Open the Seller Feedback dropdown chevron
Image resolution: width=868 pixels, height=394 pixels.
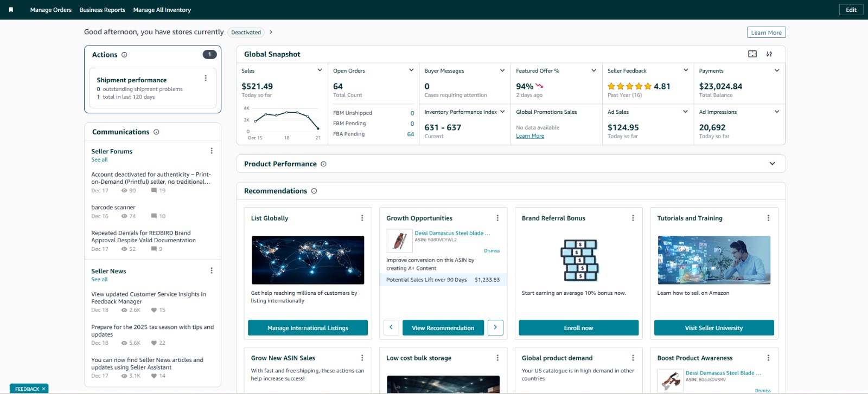point(686,70)
